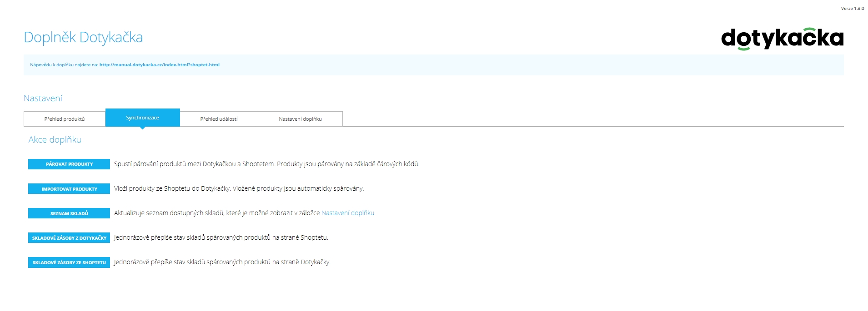Image resolution: width=868 pixels, height=311 pixels.
Task: Click the description starting 'Vloží produkty ze Shoptetu'
Action: tap(239, 188)
